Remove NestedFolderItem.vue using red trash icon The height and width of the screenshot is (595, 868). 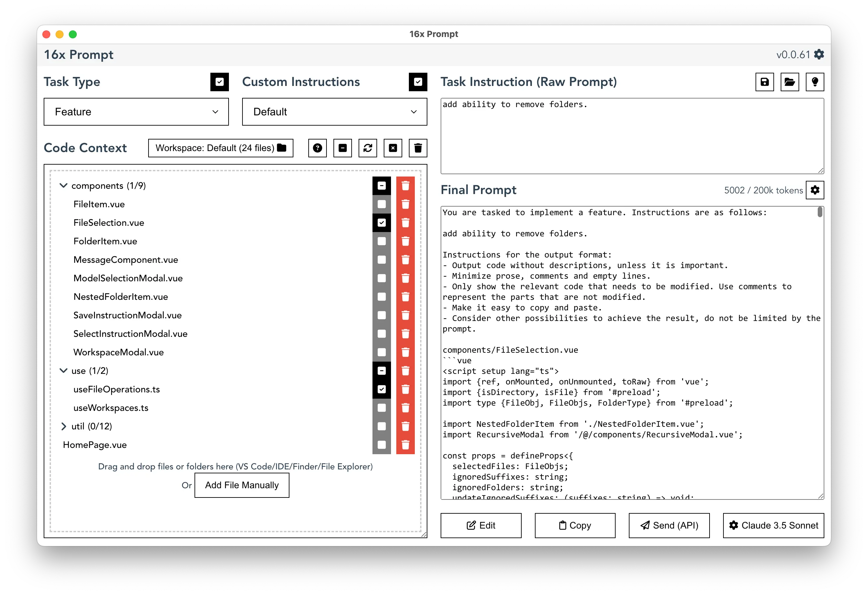(x=405, y=297)
